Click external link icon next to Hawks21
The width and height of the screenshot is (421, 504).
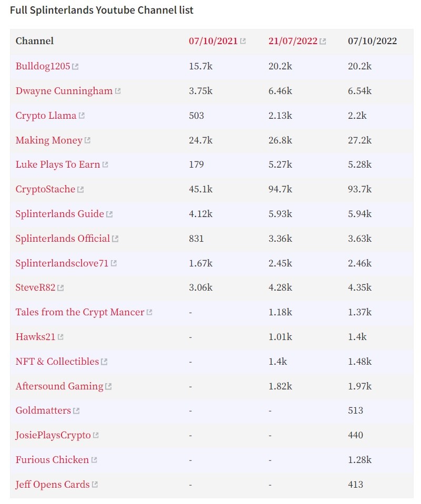pos(60,337)
